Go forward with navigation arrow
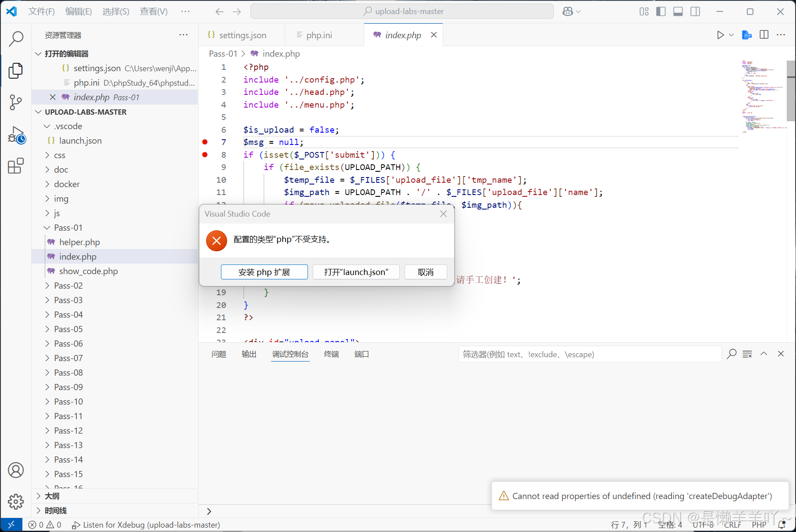Image resolution: width=796 pixels, height=532 pixels. [x=237, y=12]
